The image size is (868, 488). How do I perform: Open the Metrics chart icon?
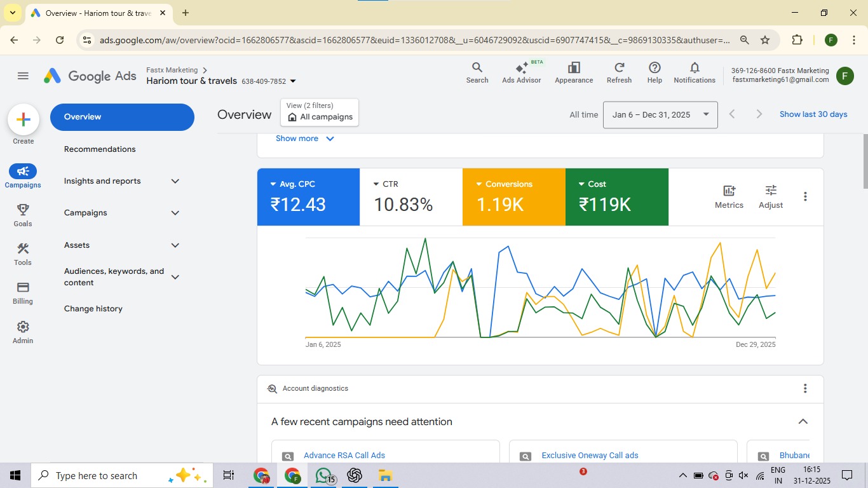729,191
